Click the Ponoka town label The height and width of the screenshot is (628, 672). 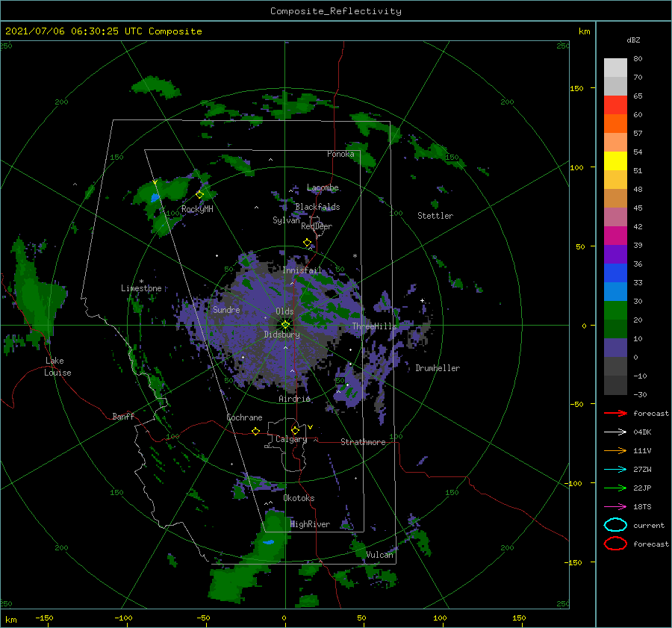(340, 154)
